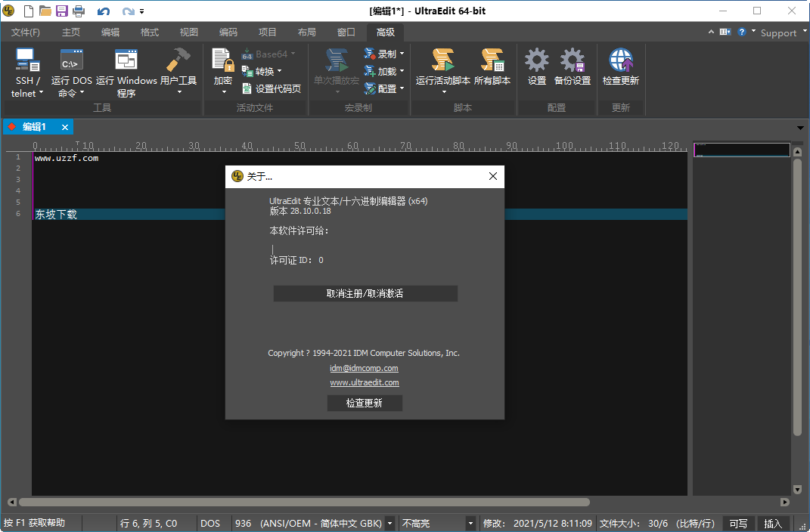The image size is (810, 532).
Task: Launch Run Windows program tool
Action: click(x=126, y=73)
